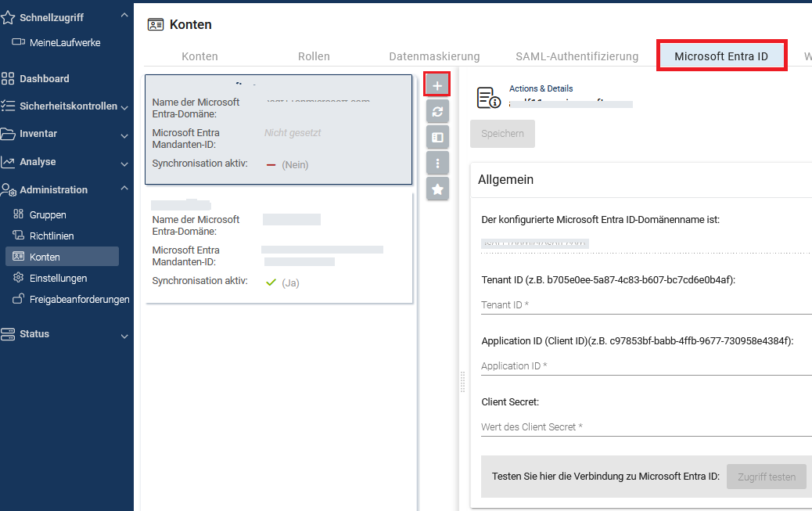The height and width of the screenshot is (511, 812).
Task: Click the Speichern button
Action: pos(502,134)
